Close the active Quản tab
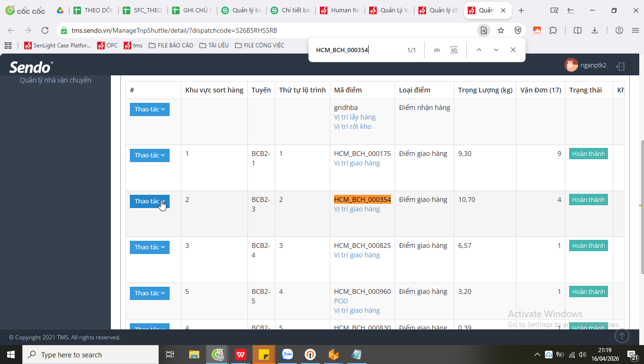The width and height of the screenshot is (644, 364). [503, 10]
